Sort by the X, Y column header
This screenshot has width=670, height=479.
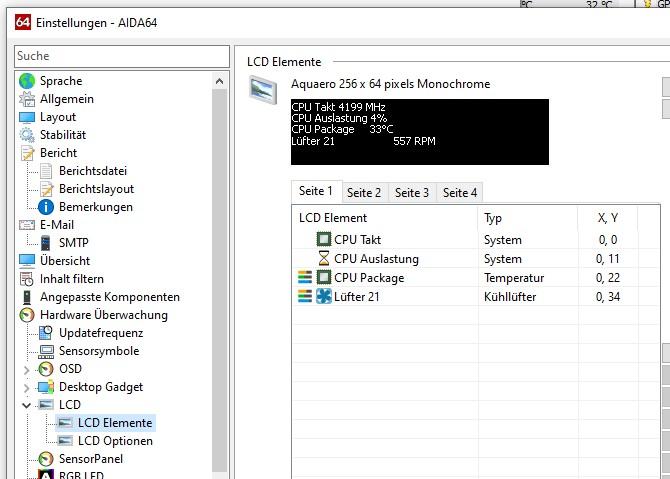click(608, 218)
